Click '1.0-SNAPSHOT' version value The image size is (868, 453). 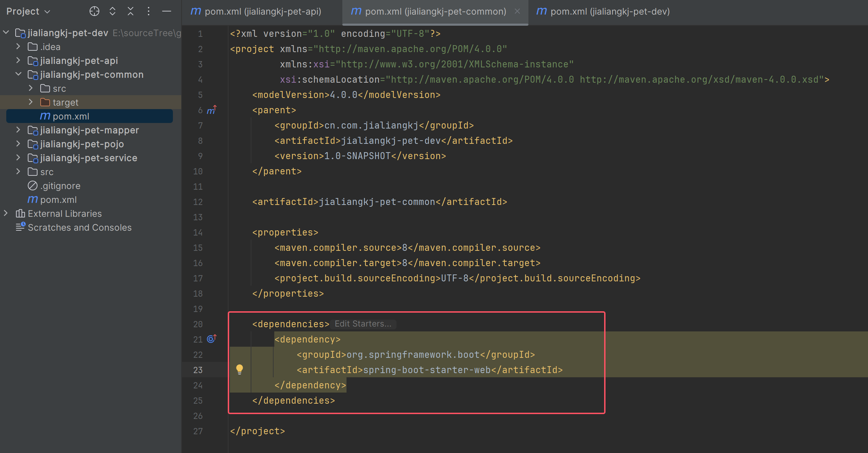(358, 156)
